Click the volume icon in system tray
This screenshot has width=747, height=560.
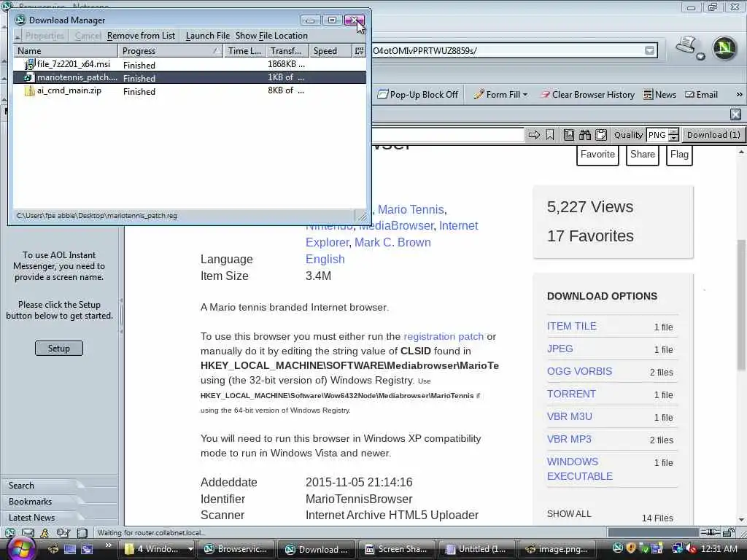pos(690,549)
